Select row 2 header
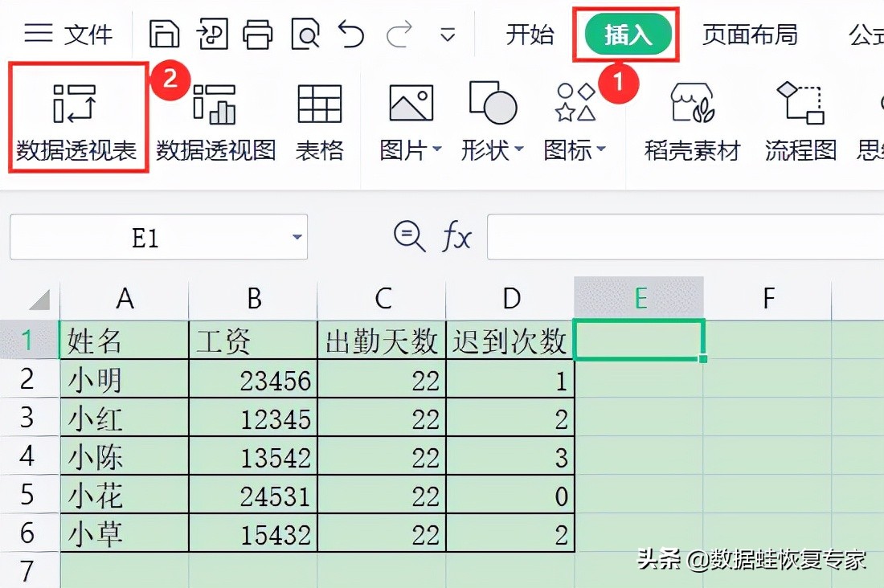The image size is (884, 588). pyautogui.click(x=29, y=379)
